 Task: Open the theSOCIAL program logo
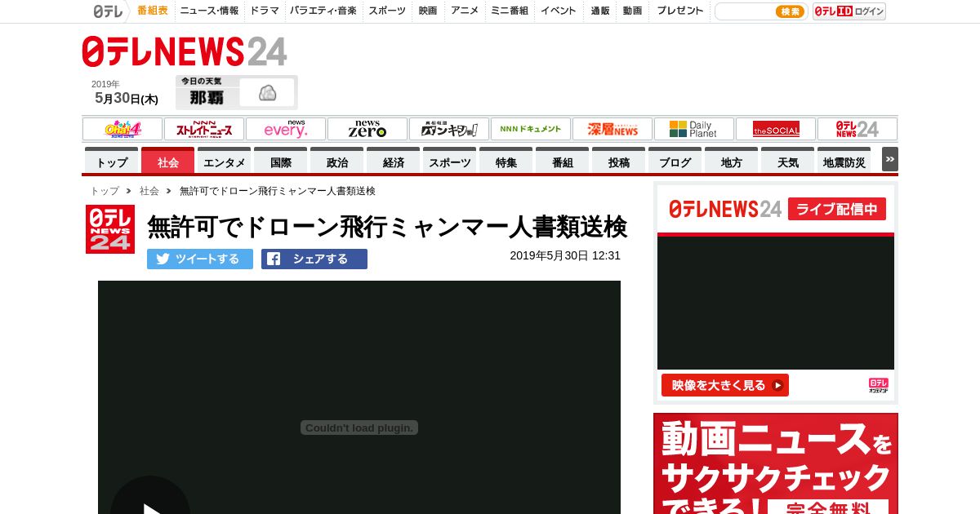(x=776, y=129)
